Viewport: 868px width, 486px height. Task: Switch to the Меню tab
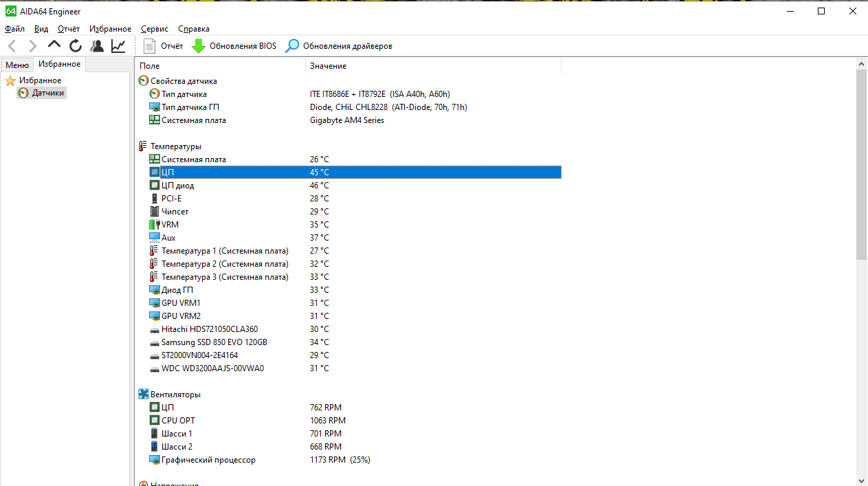(17, 65)
